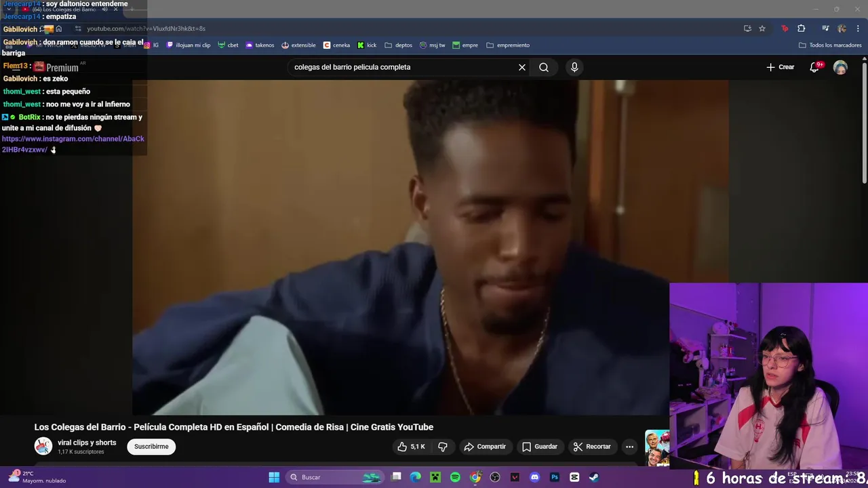The width and height of the screenshot is (868, 488).
Task: Switch to Chrome in the taskbar
Action: (475, 477)
